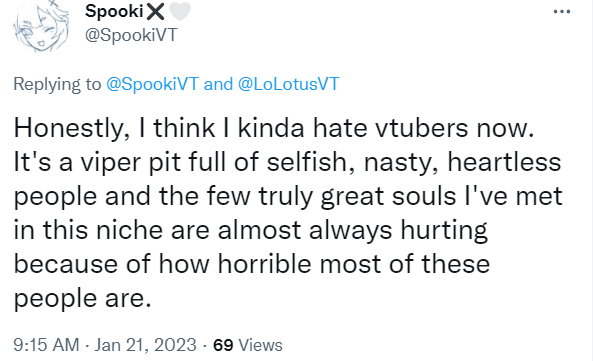
Task: Open the @LoLotusVT mentioned profile
Action: [289, 84]
